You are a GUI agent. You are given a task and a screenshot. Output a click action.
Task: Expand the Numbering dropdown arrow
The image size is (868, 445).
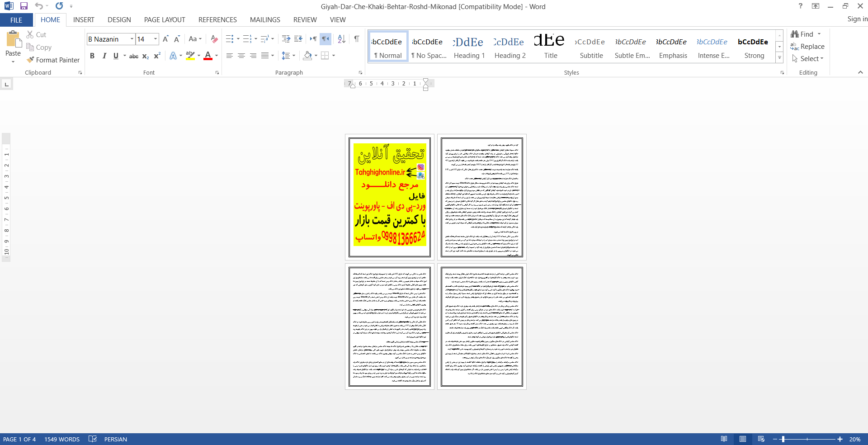tap(256, 39)
